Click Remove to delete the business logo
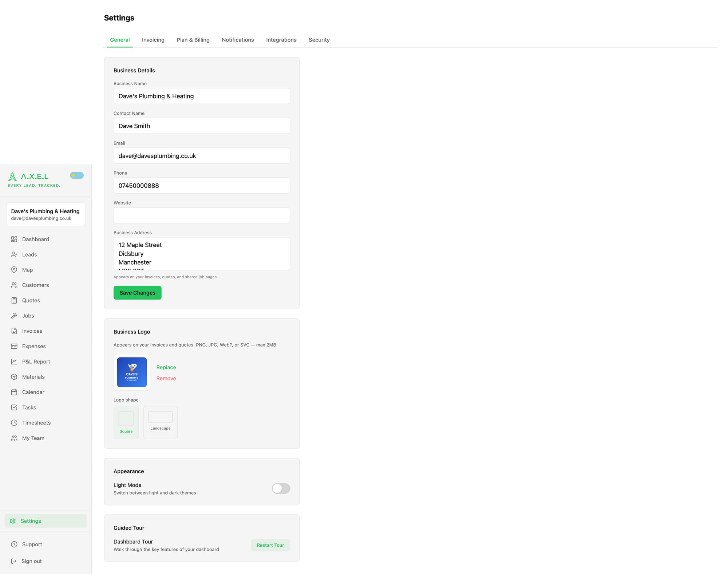Image resolution: width=728 pixels, height=574 pixels. (x=166, y=378)
